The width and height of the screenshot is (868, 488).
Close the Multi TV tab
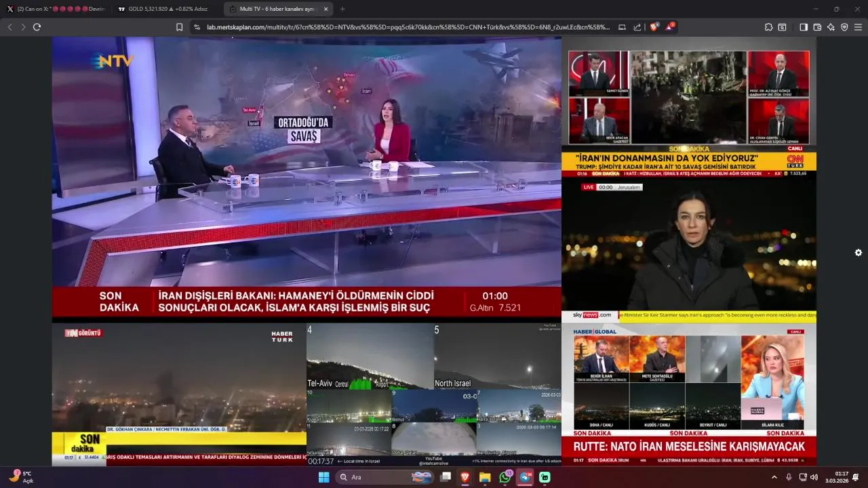point(326,9)
